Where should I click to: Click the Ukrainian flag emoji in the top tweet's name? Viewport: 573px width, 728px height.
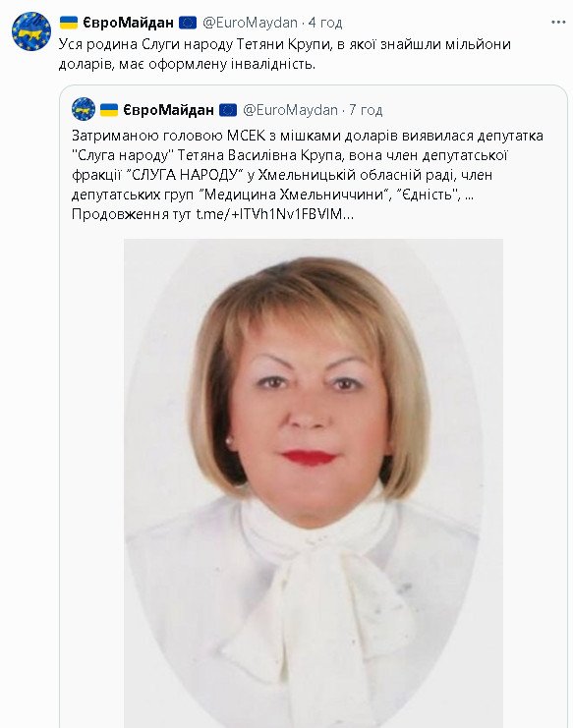click(x=69, y=23)
